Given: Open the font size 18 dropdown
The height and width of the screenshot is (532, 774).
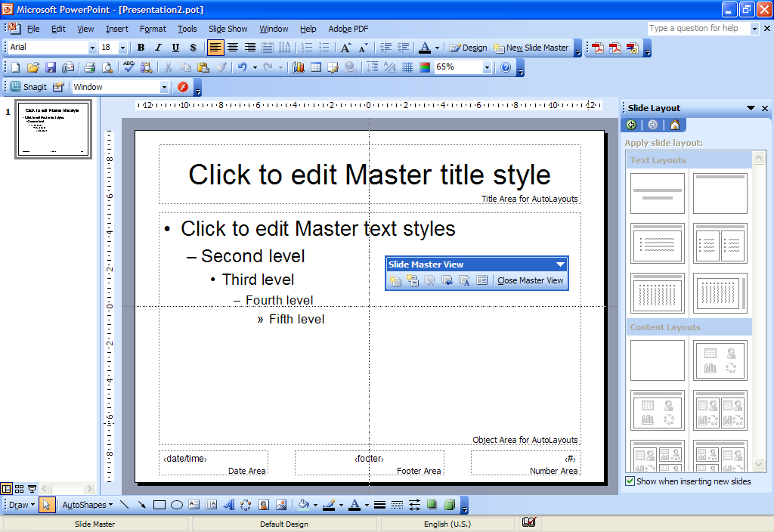Looking at the screenshot, I should pyautogui.click(x=122, y=48).
